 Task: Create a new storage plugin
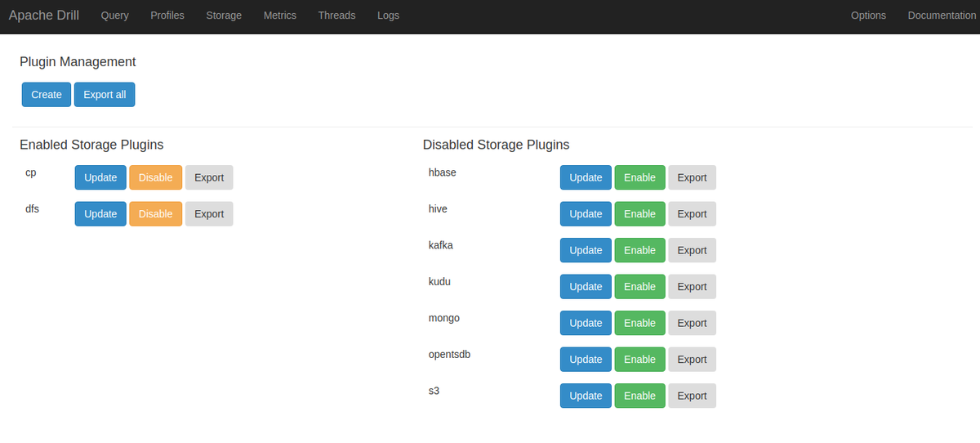tap(47, 95)
